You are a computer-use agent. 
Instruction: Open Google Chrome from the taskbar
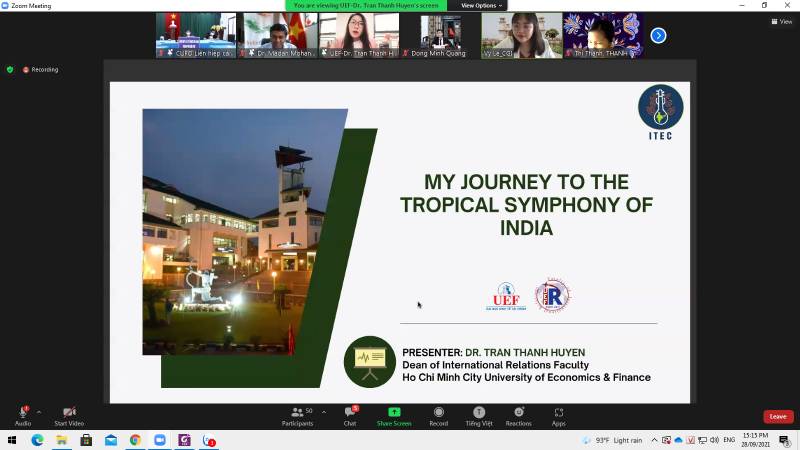pos(135,440)
